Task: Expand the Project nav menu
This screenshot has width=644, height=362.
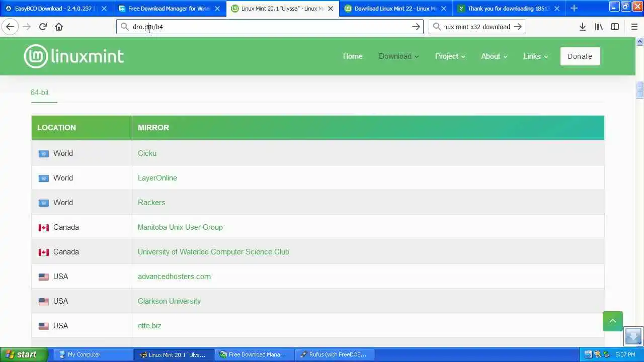Action: [x=450, y=56]
